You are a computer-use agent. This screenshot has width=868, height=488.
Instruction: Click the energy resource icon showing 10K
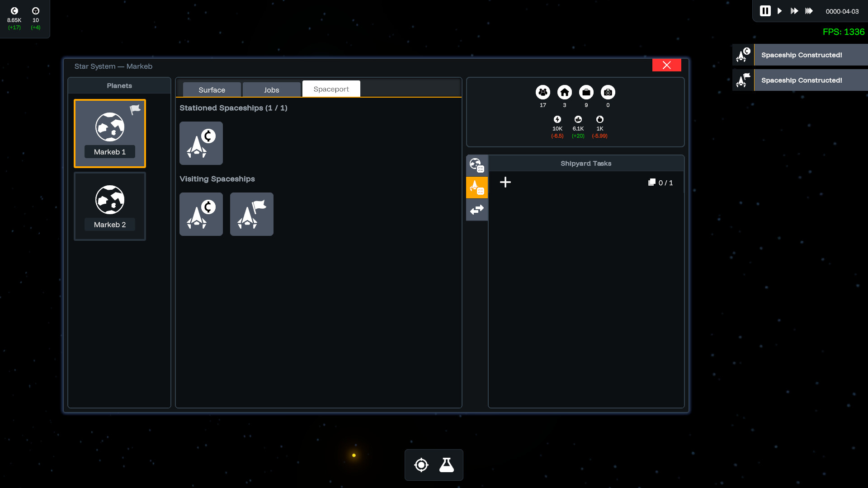click(557, 120)
